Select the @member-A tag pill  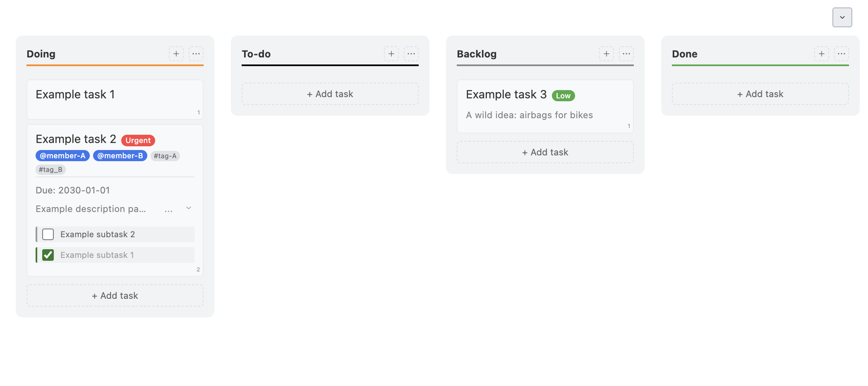click(62, 156)
